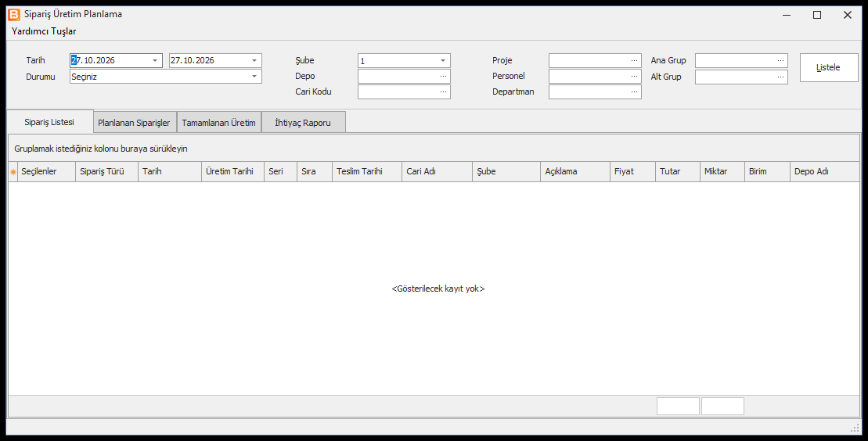Switch to the Tamamlanan Üretim tab

218,123
